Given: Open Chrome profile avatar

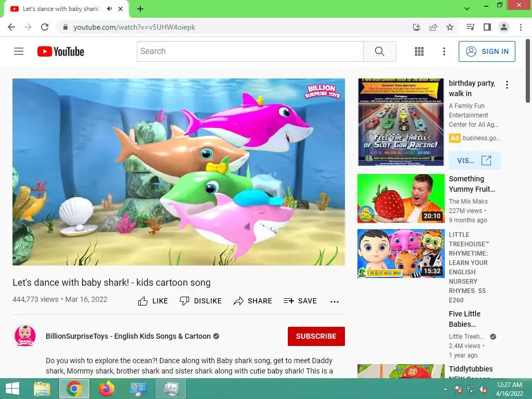Looking at the screenshot, I should pyautogui.click(x=504, y=27).
